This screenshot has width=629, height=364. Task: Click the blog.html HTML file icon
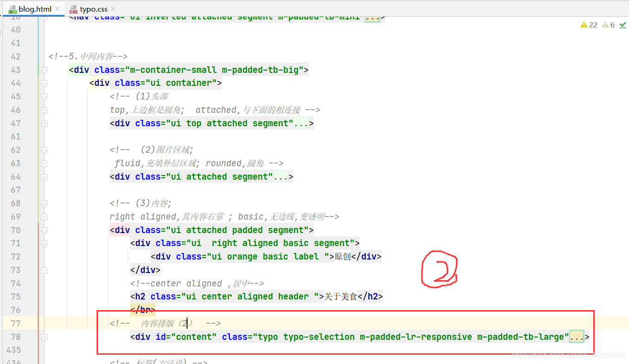[x=13, y=9]
